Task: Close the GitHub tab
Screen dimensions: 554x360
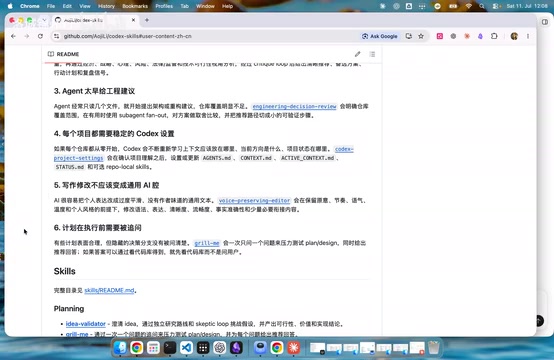Action: (133, 20)
